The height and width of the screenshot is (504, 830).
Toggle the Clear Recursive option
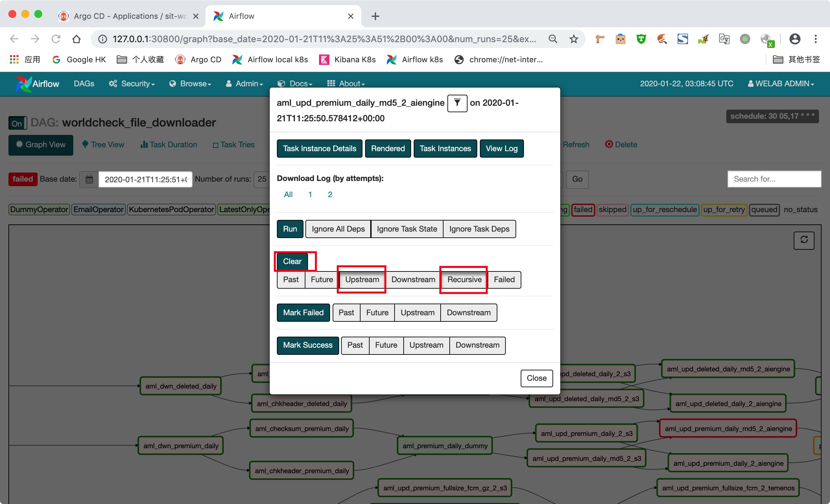click(x=464, y=280)
